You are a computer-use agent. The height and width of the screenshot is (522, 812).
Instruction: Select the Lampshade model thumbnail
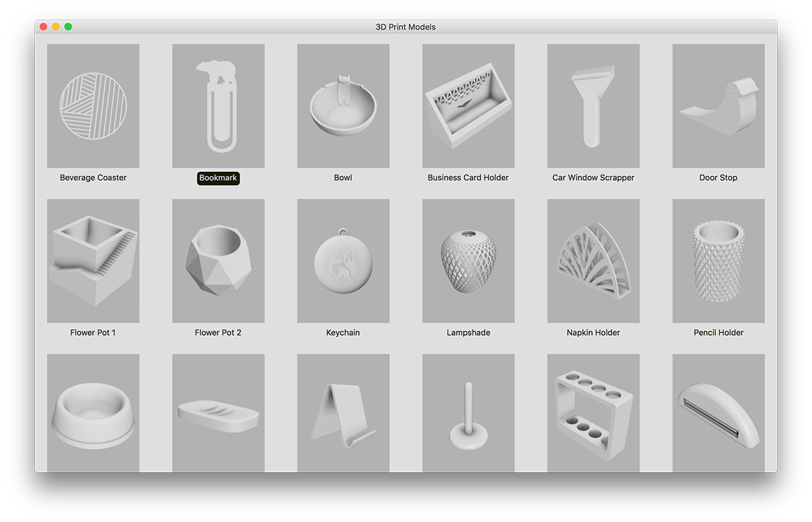tap(468, 261)
